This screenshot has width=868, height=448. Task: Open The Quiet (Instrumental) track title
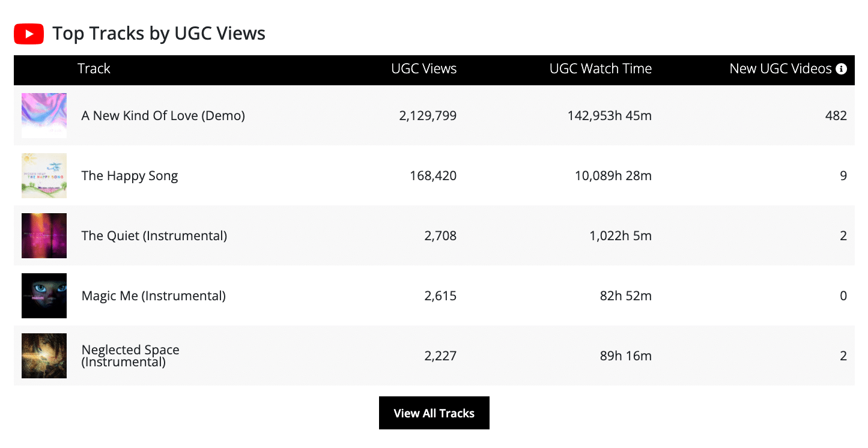coord(154,236)
